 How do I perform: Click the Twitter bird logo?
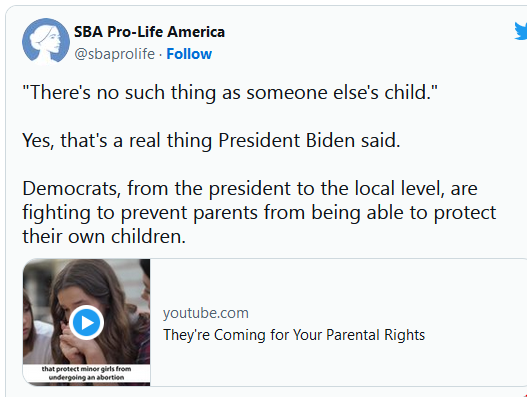(521, 31)
